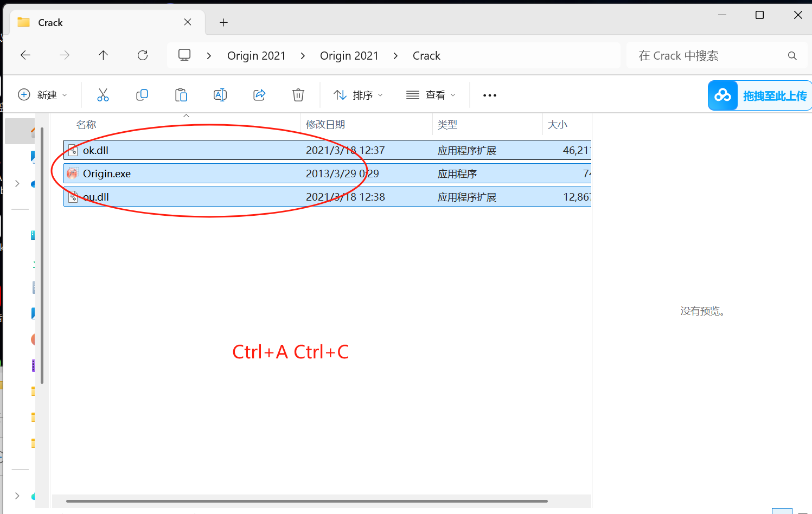
Task: Add a new Explorer tab
Action: point(223,22)
